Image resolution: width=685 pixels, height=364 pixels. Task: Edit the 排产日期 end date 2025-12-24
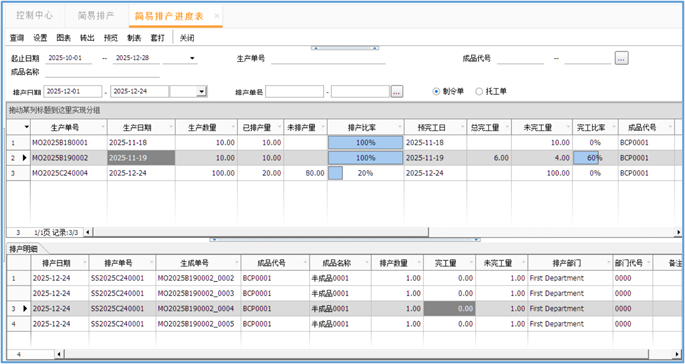click(140, 91)
